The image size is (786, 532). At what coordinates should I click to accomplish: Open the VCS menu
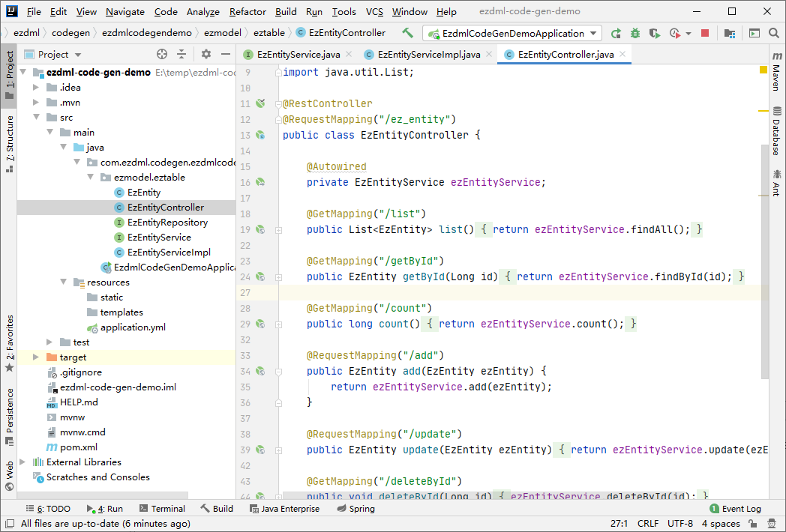[x=374, y=11]
